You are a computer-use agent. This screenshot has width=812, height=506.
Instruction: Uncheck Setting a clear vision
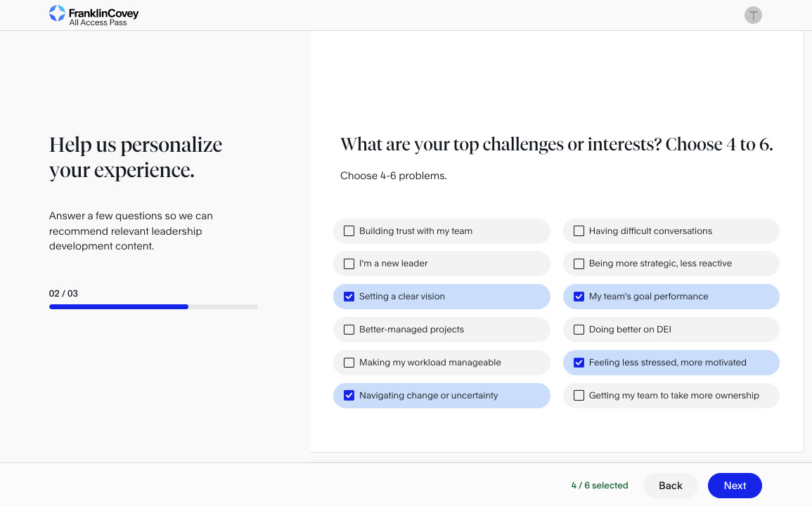pos(349,297)
